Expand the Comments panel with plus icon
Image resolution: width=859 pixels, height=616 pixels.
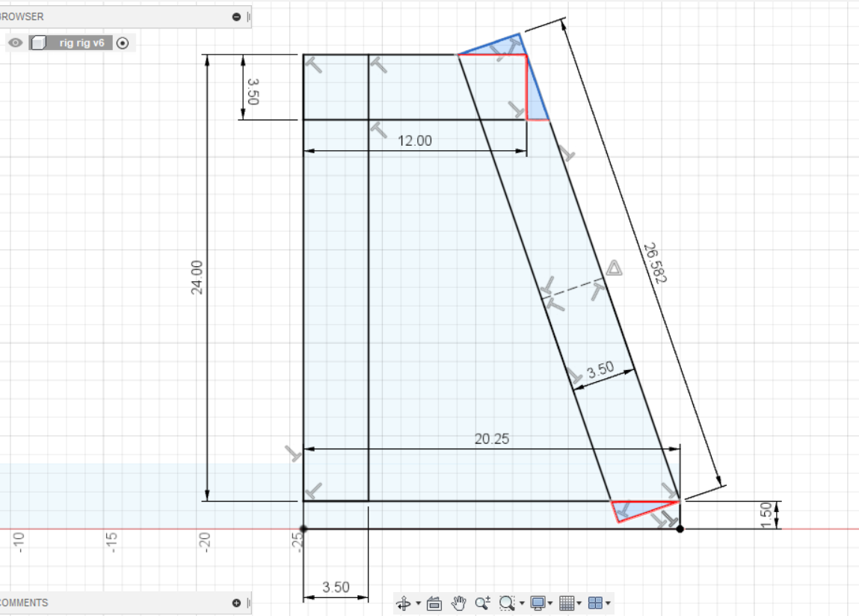pyautogui.click(x=237, y=603)
